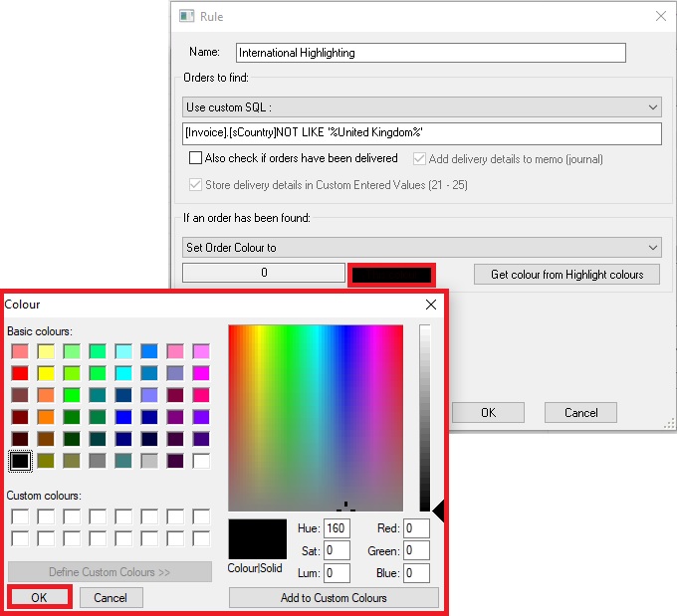Click Cancel in the Colour dialog
This screenshot has height=616, width=677.
point(111,597)
